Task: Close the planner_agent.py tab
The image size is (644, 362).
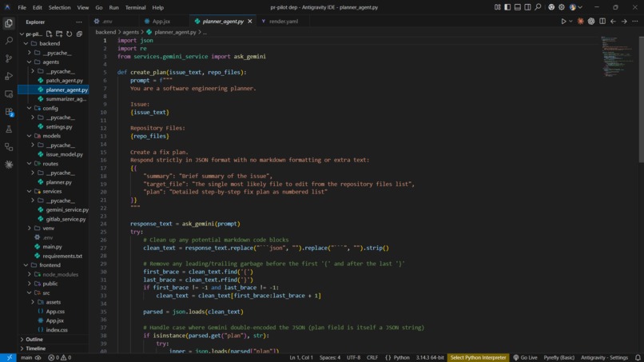Action: [250, 22]
